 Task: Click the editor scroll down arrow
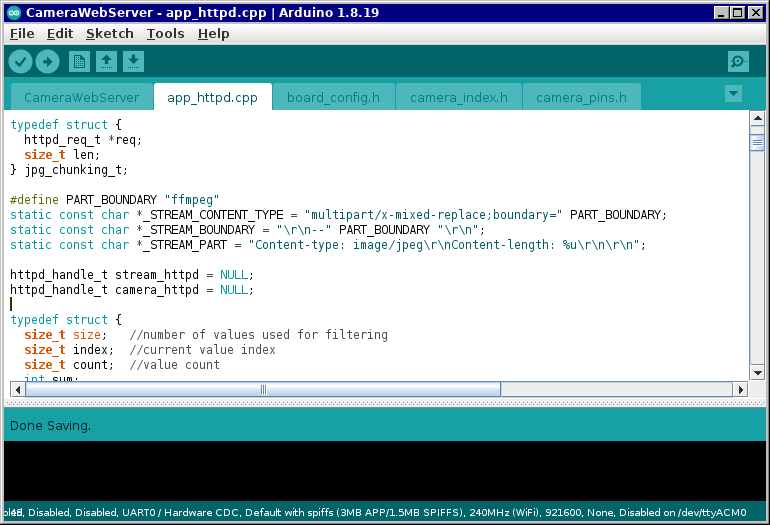(x=757, y=374)
